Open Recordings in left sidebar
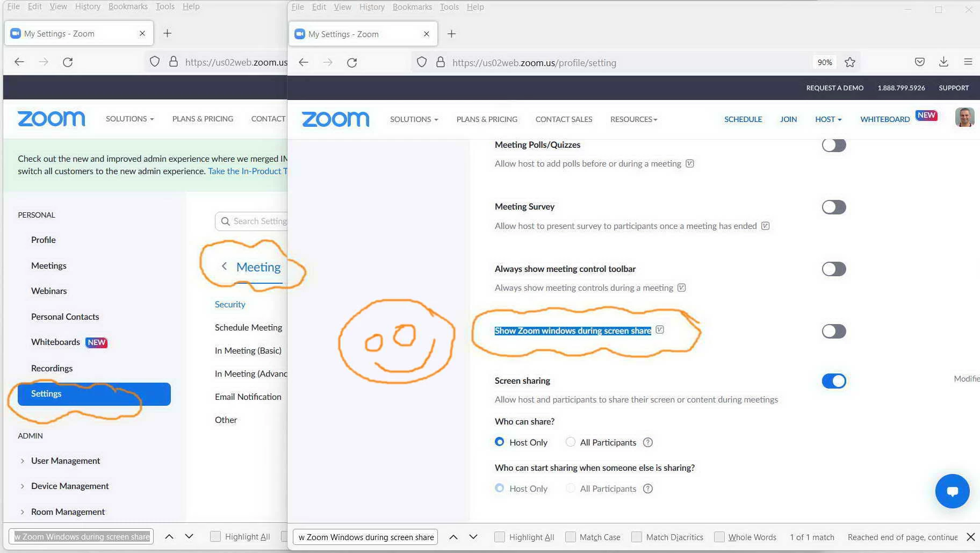 coord(52,368)
